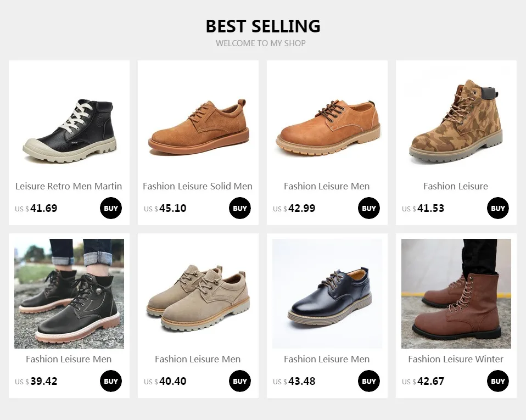Image resolution: width=526 pixels, height=420 pixels.
Task: Select the US $45.10 price label
Action: click(x=165, y=208)
